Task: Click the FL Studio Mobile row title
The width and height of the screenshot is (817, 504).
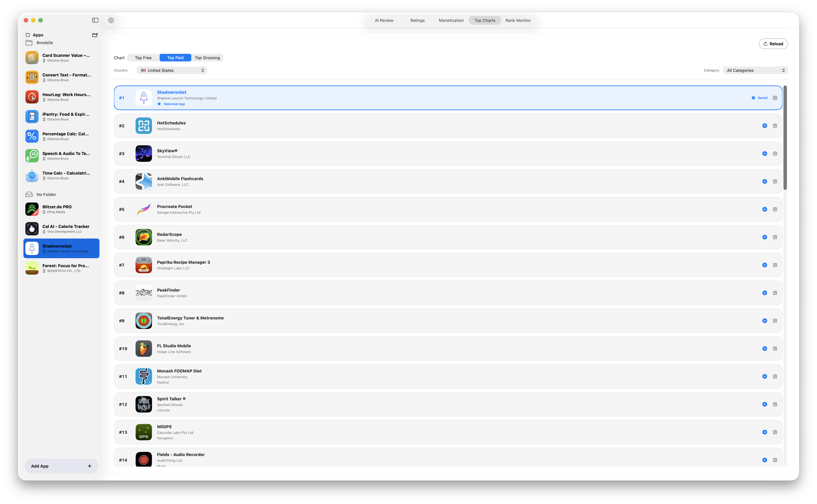Action: (174, 346)
